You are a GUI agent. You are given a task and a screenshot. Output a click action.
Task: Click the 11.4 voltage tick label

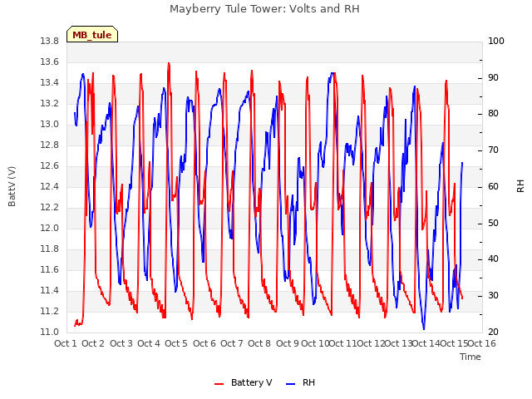tap(50, 290)
